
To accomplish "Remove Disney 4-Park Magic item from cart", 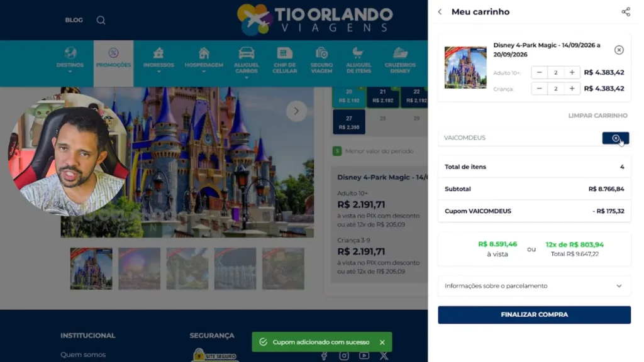I will pyautogui.click(x=619, y=50).
